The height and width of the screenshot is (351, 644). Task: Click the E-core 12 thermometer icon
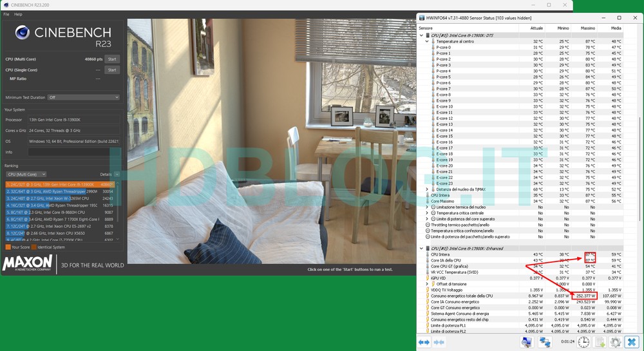[x=433, y=119]
